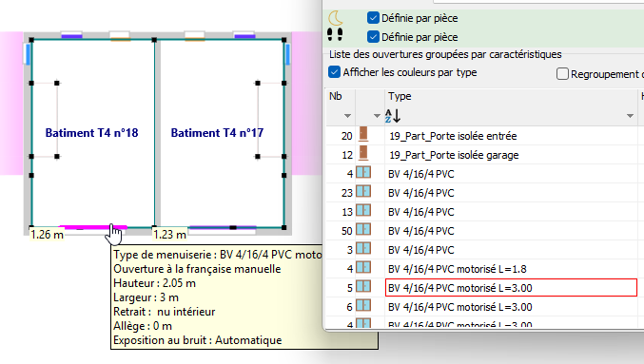Select the door icon for Porte isolée garage
The image size is (644, 364).
tap(363, 153)
